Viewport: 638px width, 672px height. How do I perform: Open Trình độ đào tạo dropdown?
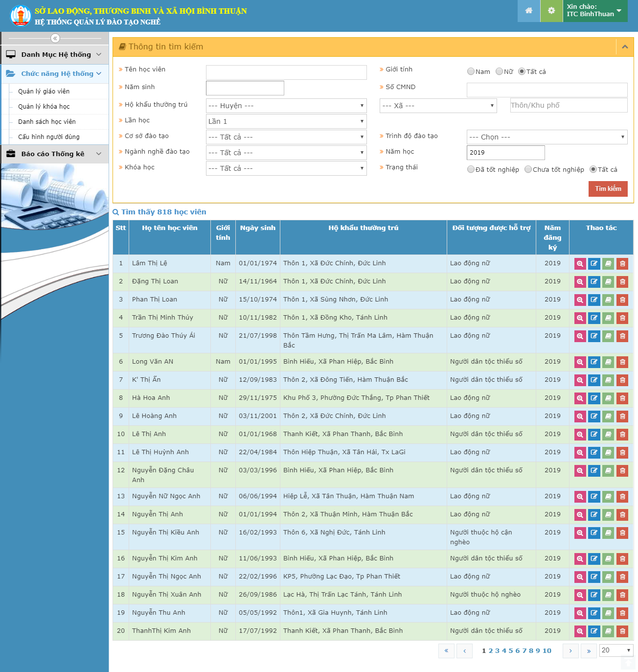pos(547,137)
